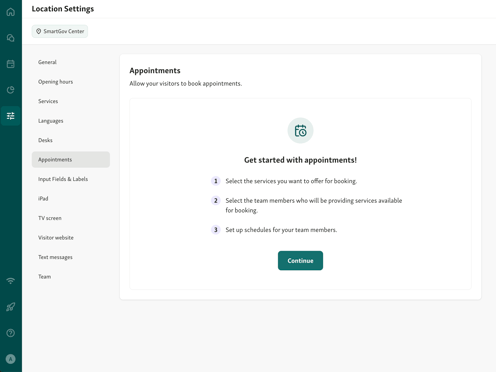Image resolution: width=496 pixels, height=372 pixels.
Task: Open Visitor website settings
Action: (x=71, y=237)
